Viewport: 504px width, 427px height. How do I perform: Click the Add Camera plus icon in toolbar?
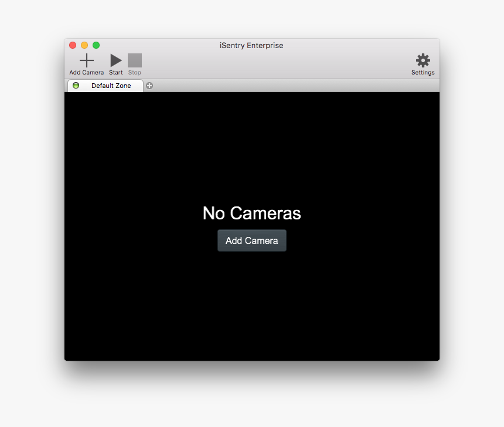[x=87, y=60]
